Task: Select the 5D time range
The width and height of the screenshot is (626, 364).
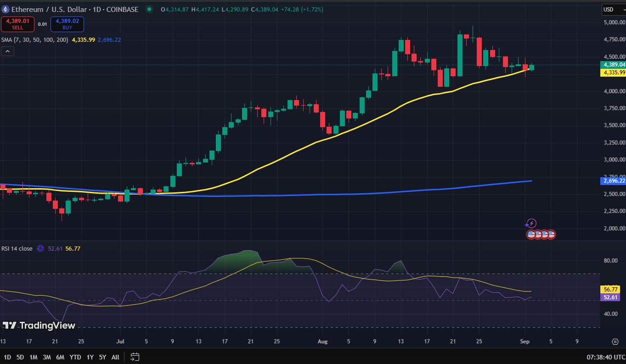Action: coord(21,357)
